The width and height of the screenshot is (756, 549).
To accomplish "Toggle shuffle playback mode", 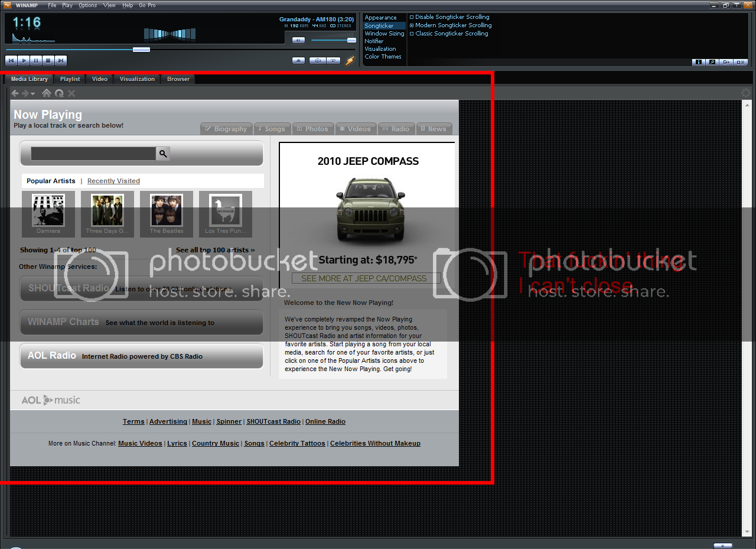I will pyautogui.click(x=318, y=60).
